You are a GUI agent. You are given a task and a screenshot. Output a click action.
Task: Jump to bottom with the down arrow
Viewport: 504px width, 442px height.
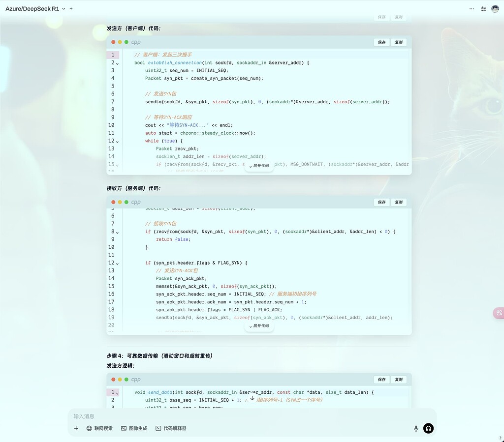click(252, 398)
